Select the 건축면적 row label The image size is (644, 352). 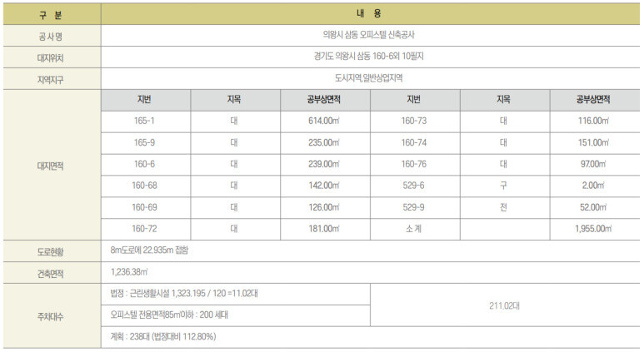51,274
